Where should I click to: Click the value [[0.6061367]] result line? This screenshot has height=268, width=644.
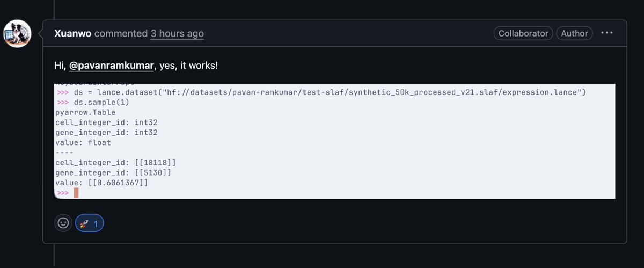pyautogui.click(x=101, y=183)
